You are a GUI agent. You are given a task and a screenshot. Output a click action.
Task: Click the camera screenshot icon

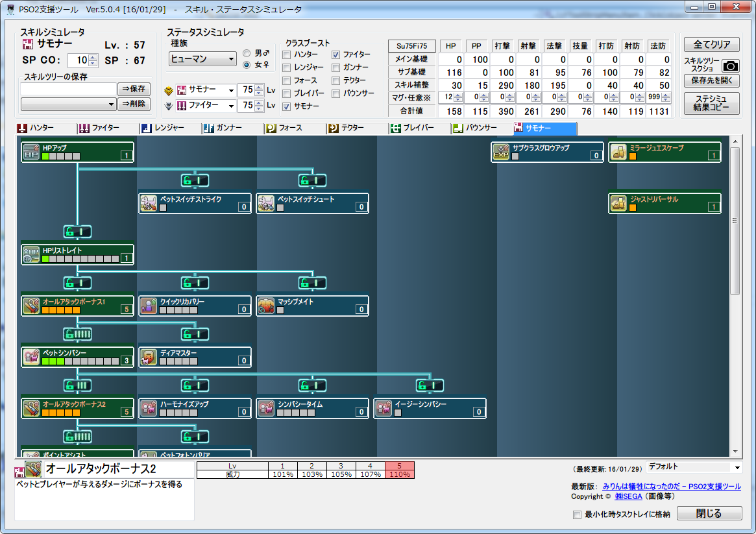click(730, 66)
